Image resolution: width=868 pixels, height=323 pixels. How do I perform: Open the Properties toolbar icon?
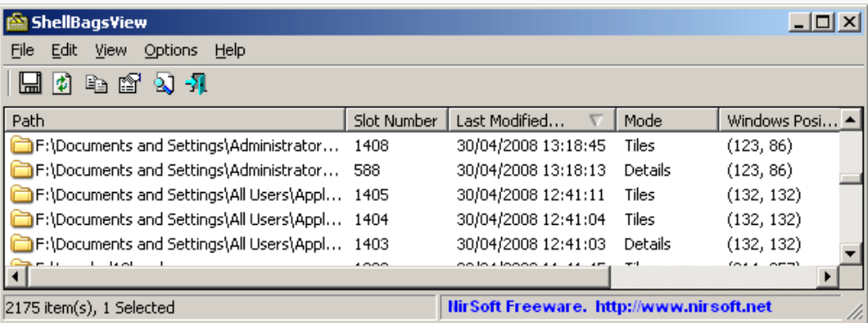(129, 84)
